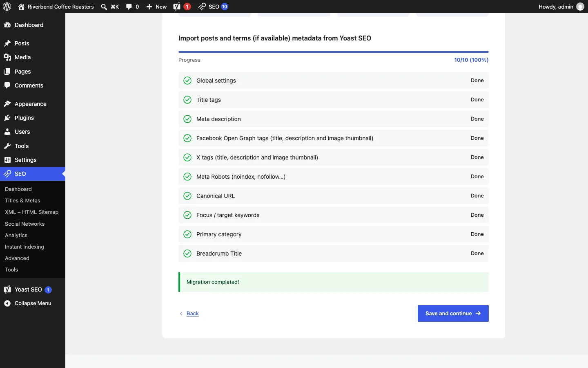Viewport: 588px width, 368px height.
Task: Open comments bubble in the admin bar
Action: tap(132, 7)
